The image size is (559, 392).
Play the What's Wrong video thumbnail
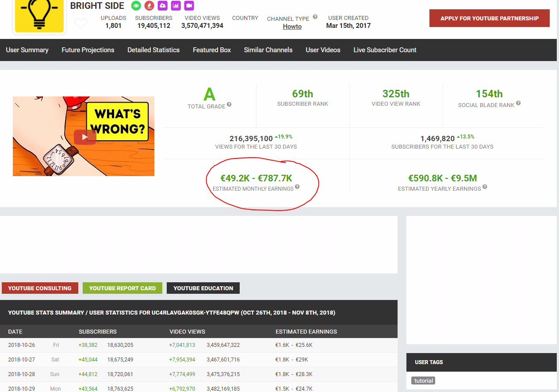click(x=84, y=137)
